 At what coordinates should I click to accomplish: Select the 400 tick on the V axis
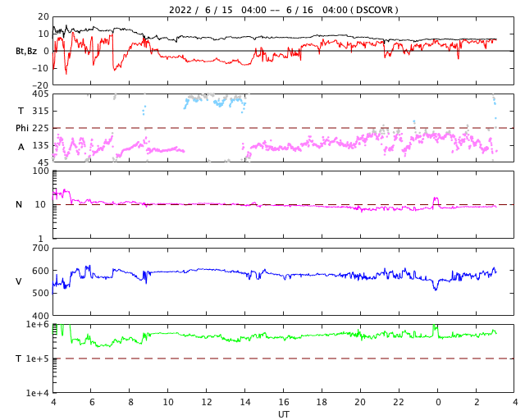(x=40, y=316)
